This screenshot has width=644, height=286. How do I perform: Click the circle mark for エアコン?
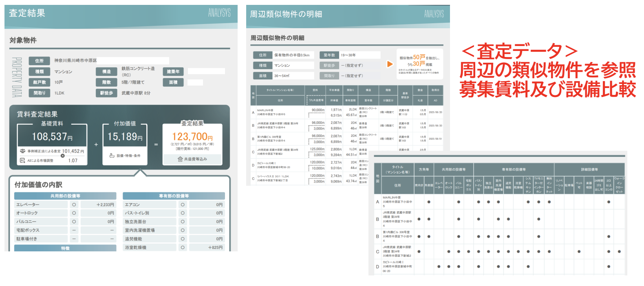(183, 205)
